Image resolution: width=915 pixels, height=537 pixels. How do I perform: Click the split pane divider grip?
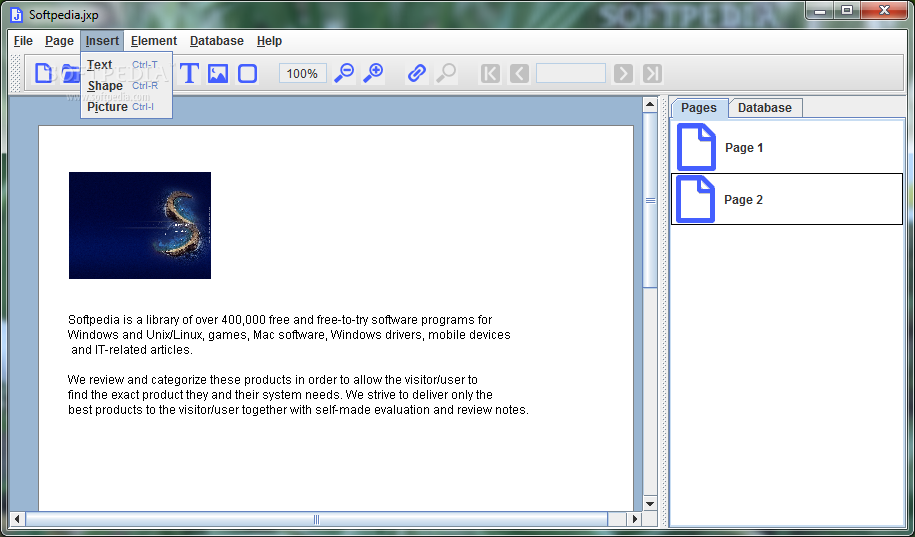coord(664,312)
